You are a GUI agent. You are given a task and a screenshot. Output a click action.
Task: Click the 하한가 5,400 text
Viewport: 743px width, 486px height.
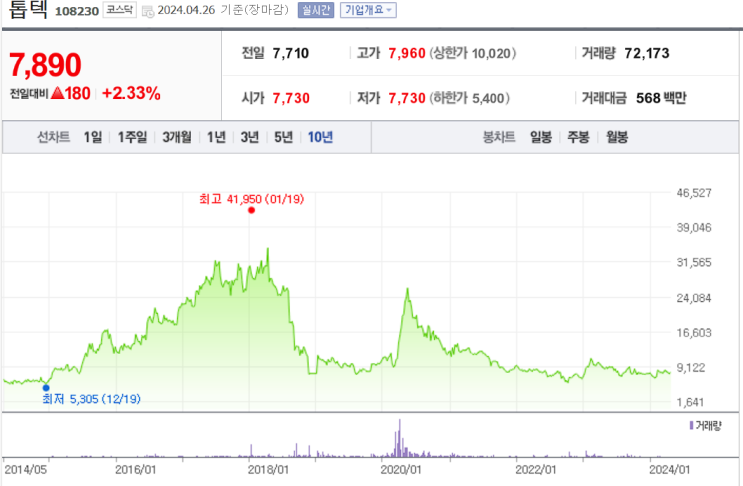(x=470, y=98)
